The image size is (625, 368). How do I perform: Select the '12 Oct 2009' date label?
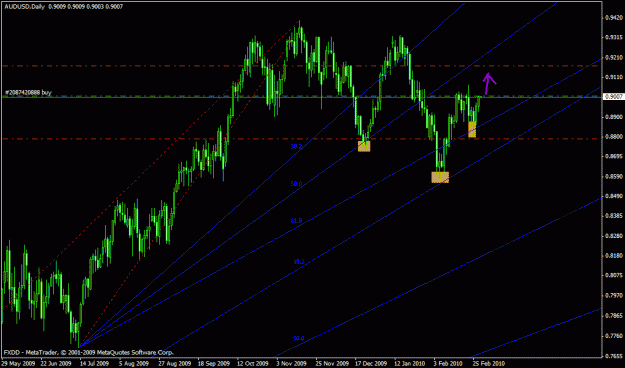tap(253, 364)
